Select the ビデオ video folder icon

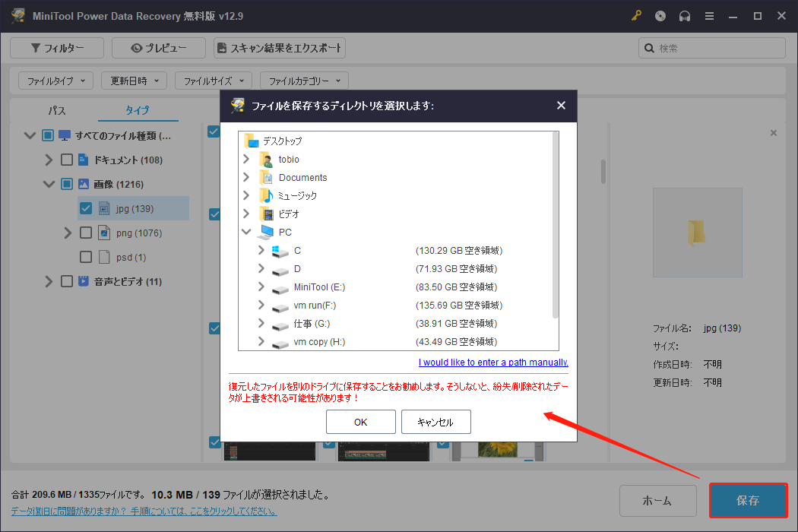click(x=266, y=214)
